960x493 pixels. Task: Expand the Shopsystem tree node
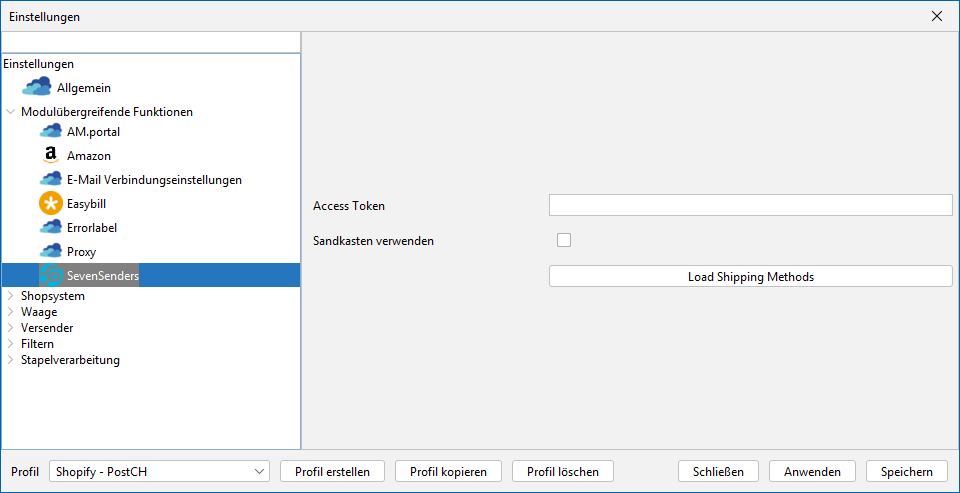click(11, 296)
